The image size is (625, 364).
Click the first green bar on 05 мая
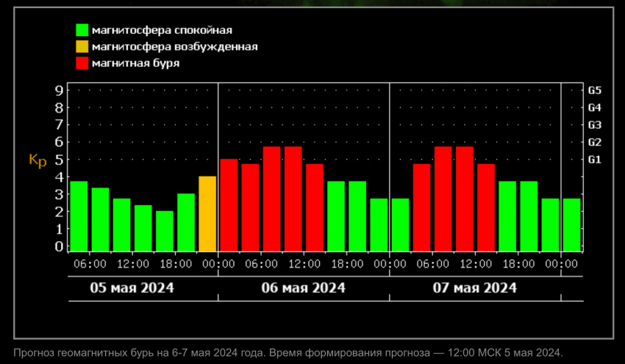tap(79, 216)
